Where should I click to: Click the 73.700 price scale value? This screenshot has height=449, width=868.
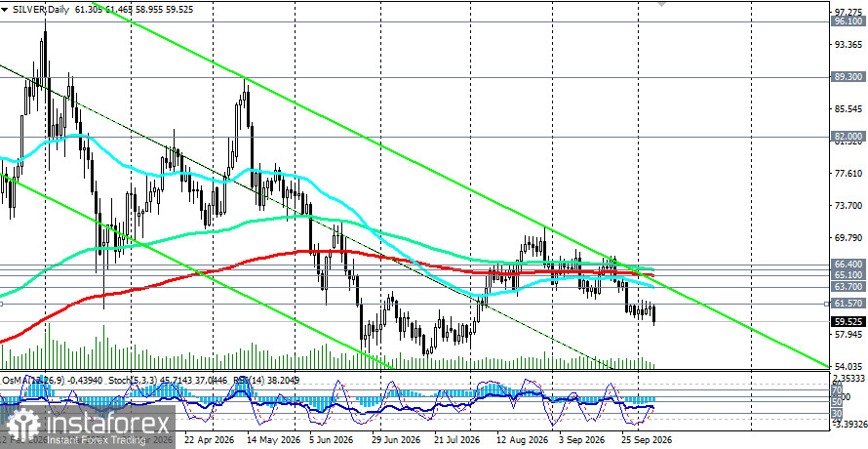click(x=848, y=206)
